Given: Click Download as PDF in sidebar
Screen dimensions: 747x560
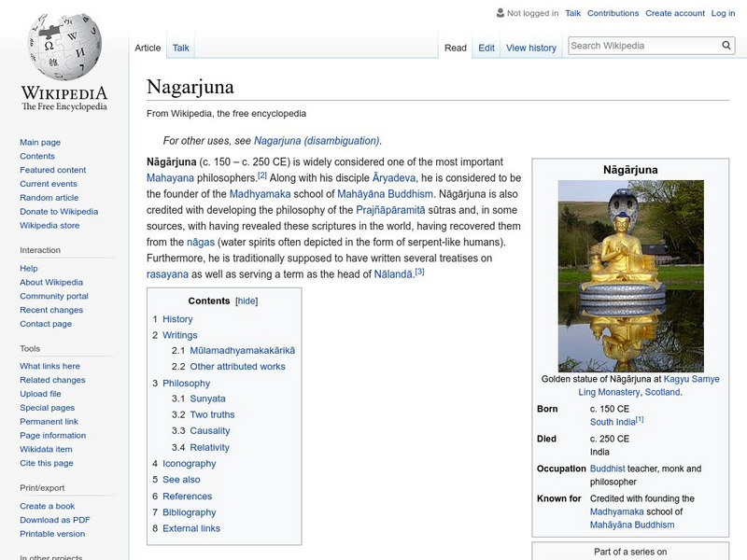Looking at the screenshot, I should click(55, 520).
